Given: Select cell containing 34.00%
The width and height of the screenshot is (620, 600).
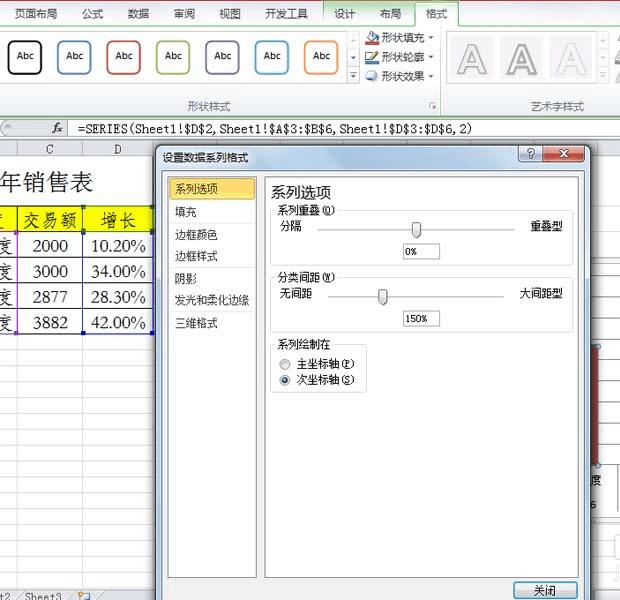Looking at the screenshot, I should tap(118, 271).
